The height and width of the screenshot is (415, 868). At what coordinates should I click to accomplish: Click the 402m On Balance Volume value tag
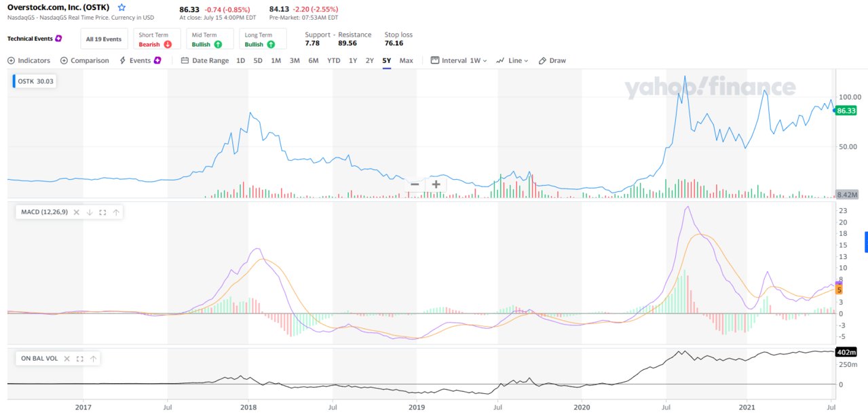tap(846, 352)
